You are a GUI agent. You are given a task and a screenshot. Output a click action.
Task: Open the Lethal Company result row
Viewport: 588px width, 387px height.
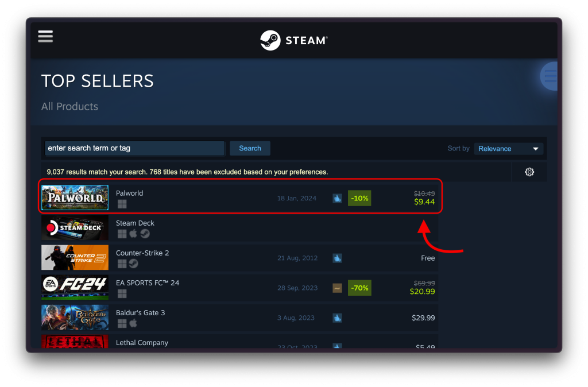[239, 341]
